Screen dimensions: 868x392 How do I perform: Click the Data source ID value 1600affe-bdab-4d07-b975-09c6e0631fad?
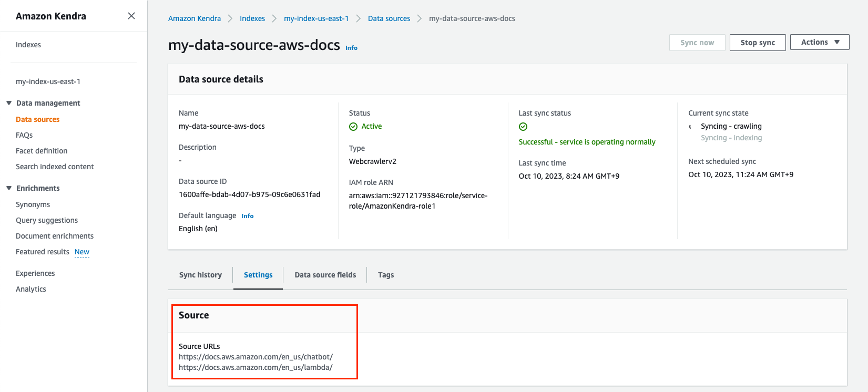point(250,194)
